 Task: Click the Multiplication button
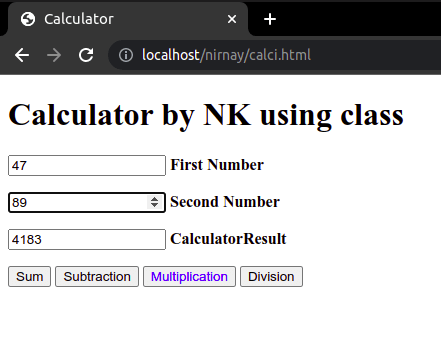pos(189,276)
